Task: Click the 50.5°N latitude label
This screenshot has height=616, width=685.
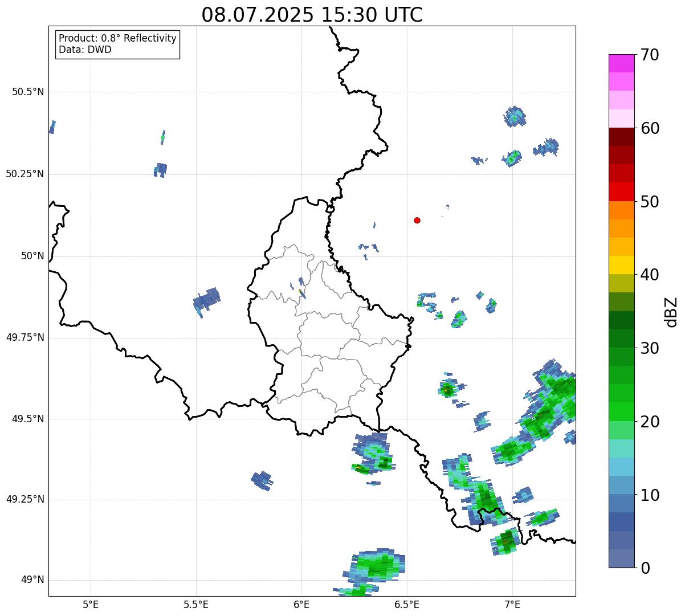Action: 28,92
